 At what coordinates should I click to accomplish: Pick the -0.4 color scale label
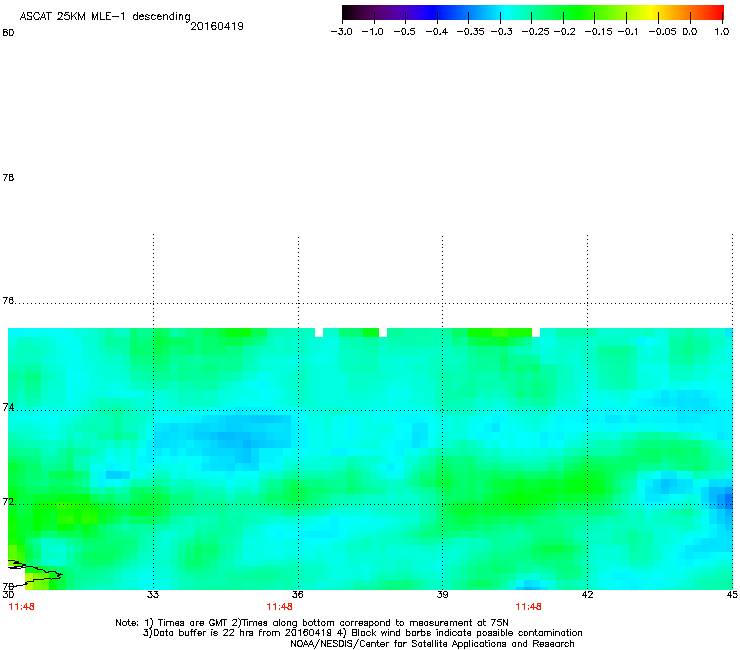click(x=437, y=32)
